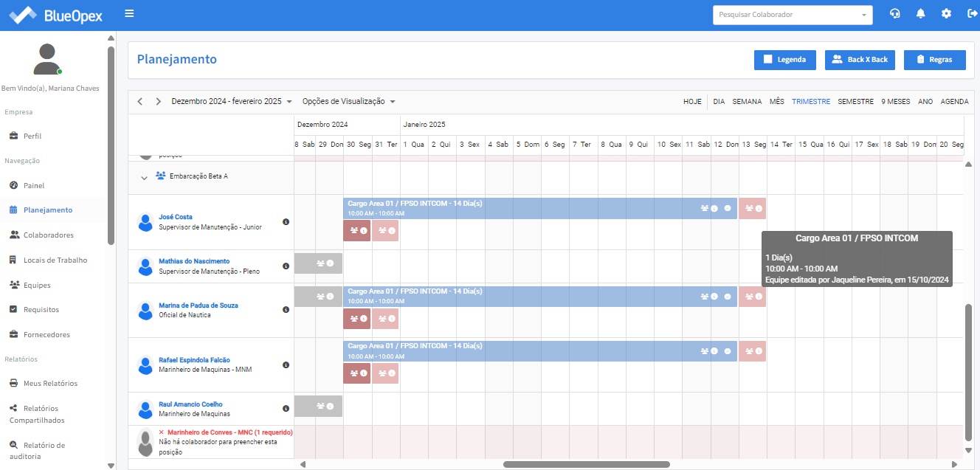The width and height of the screenshot is (980, 470).
Task: Open Fornecedores in the sidebar
Action: pos(46,335)
